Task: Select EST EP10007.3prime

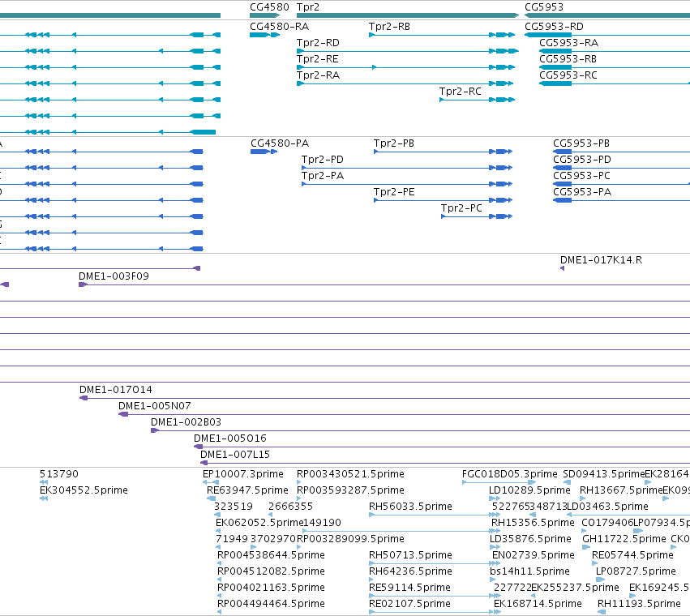Action: pyautogui.click(x=243, y=474)
